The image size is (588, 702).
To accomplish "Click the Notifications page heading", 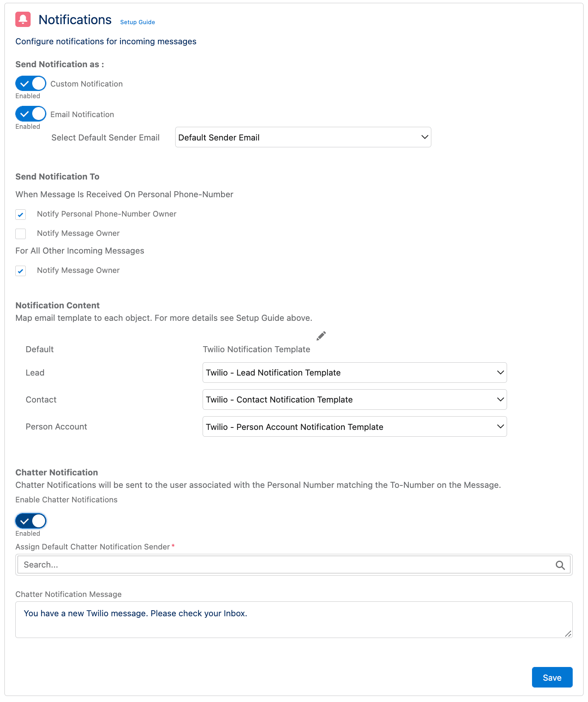I will [x=75, y=20].
